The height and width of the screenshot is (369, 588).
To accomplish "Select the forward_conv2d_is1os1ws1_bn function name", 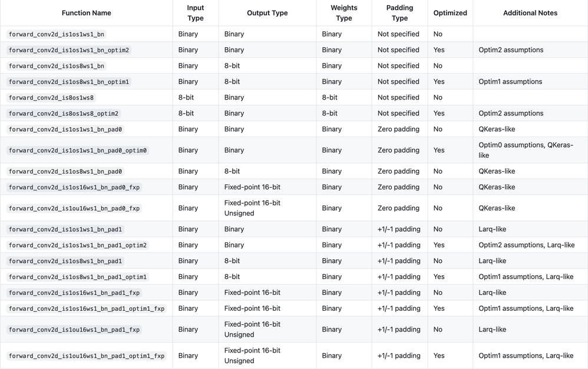I will (x=57, y=34).
